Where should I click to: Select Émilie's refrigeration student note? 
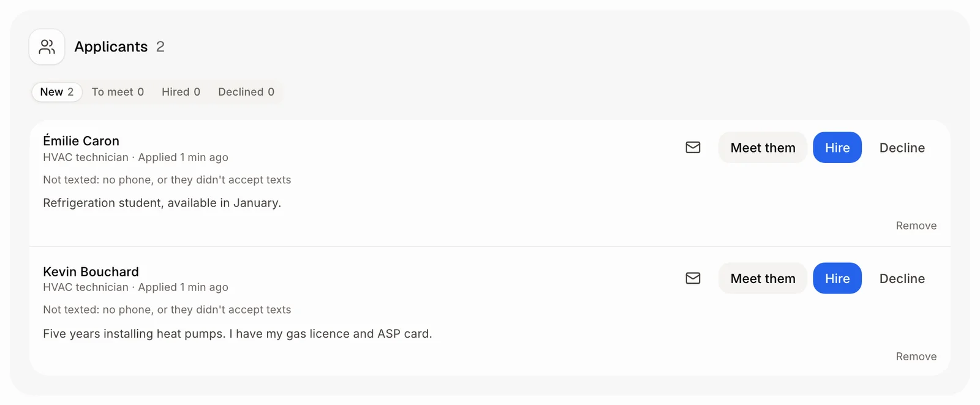[x=162, y=203]
